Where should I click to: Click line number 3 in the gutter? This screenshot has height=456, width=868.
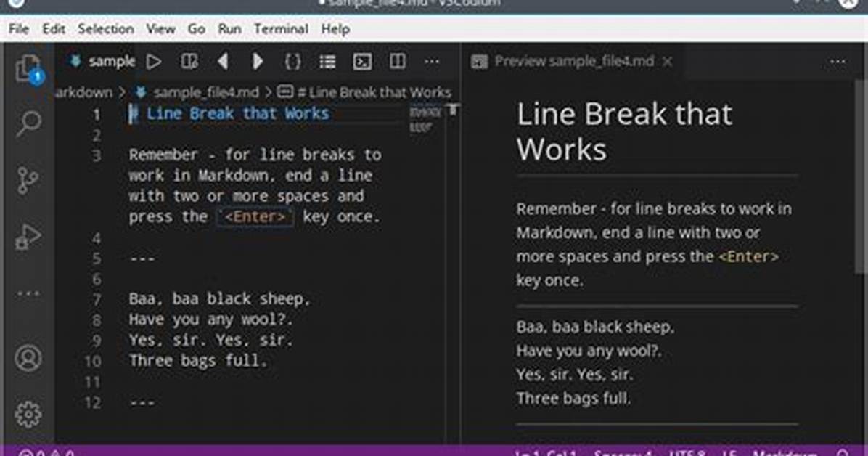pyautogui.click(x=97, y=155)
